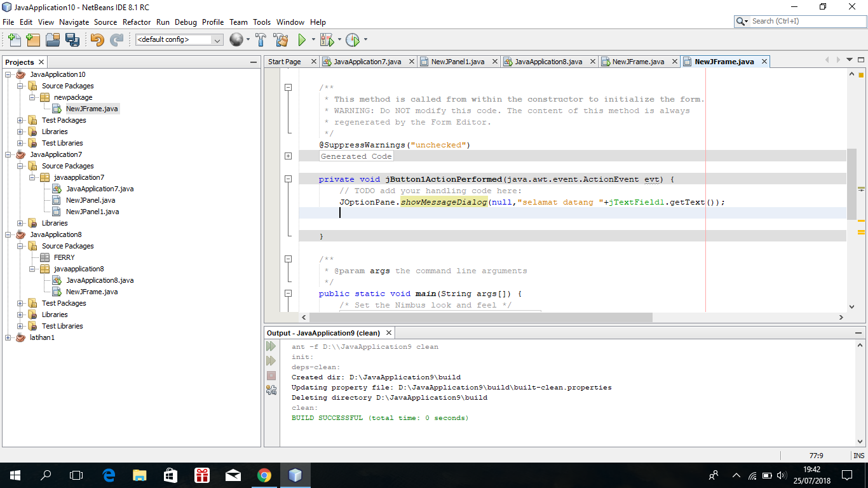Click the search input field
This screenshot has height=488, width=868.
click(x=807, y=21)
